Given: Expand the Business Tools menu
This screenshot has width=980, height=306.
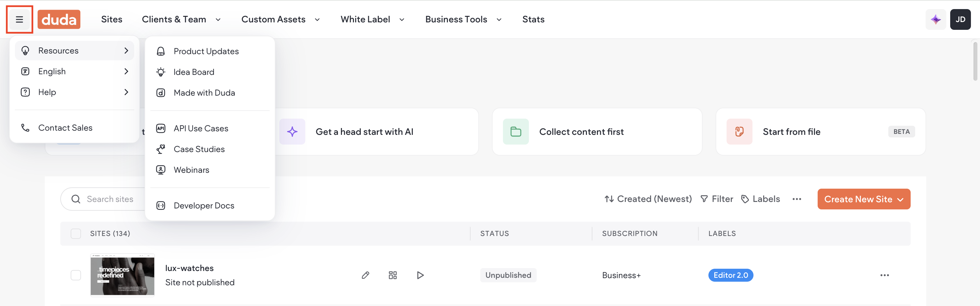Looking at the screenshot, I should click(463, 19).
